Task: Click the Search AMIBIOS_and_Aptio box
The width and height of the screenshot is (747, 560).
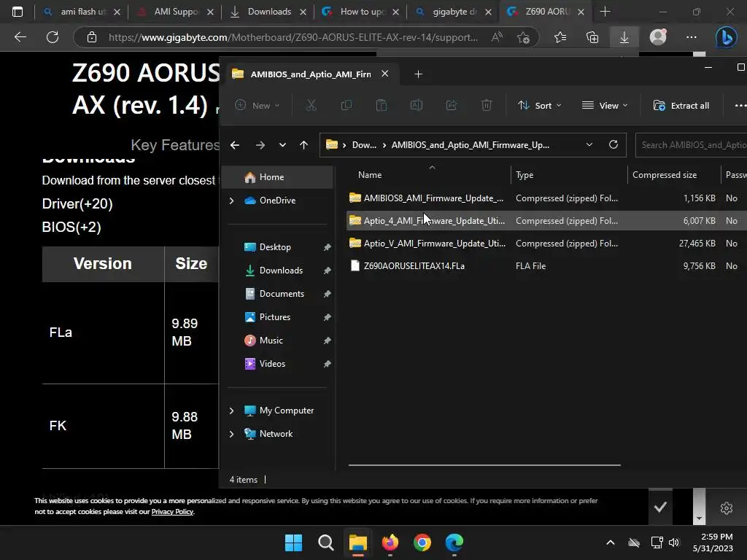Action: pos(692,145)
